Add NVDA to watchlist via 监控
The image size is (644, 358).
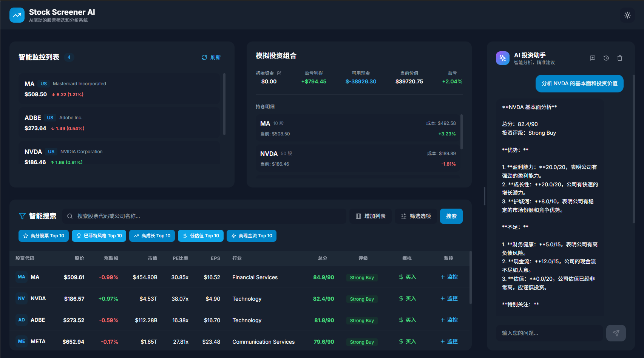(449, 298)
